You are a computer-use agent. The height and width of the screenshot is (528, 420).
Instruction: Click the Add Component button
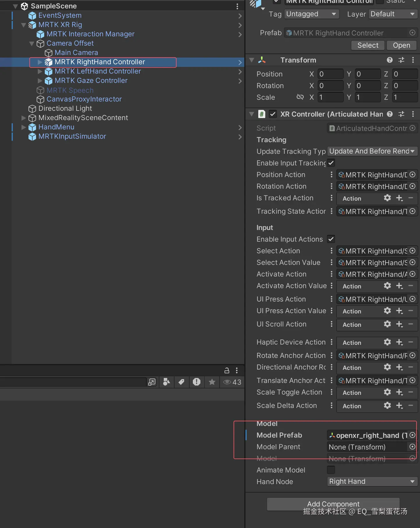tap(333, 504)
